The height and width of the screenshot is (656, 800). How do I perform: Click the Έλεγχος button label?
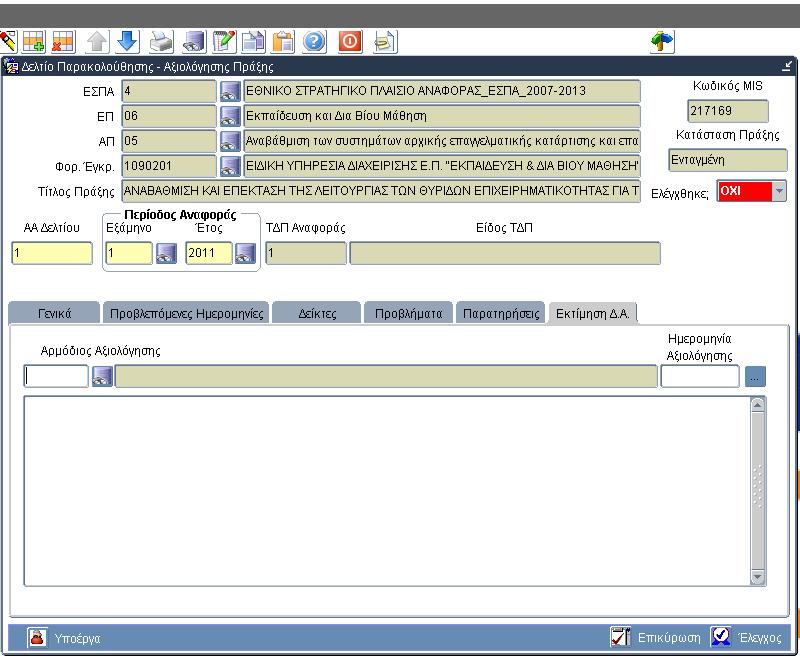[760, 638]
